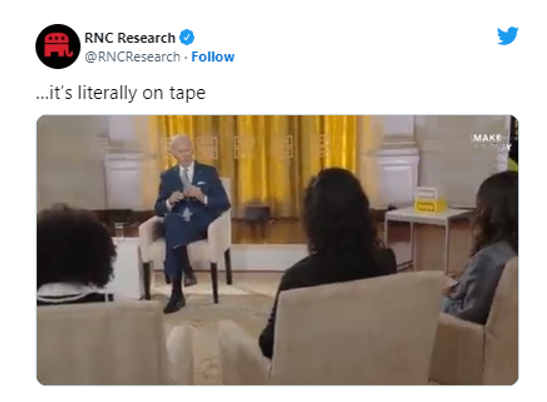Click the white side table in the video

(429, 237)
